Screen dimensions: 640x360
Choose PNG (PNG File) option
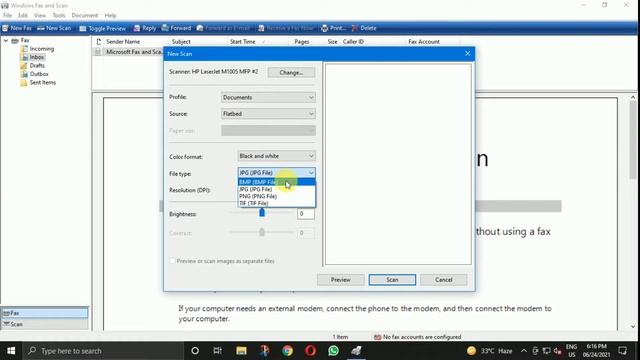(277, 196)
